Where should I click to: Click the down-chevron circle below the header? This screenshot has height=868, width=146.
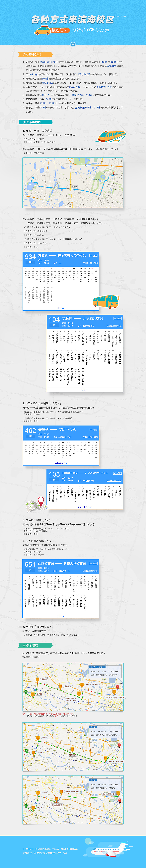73,44
